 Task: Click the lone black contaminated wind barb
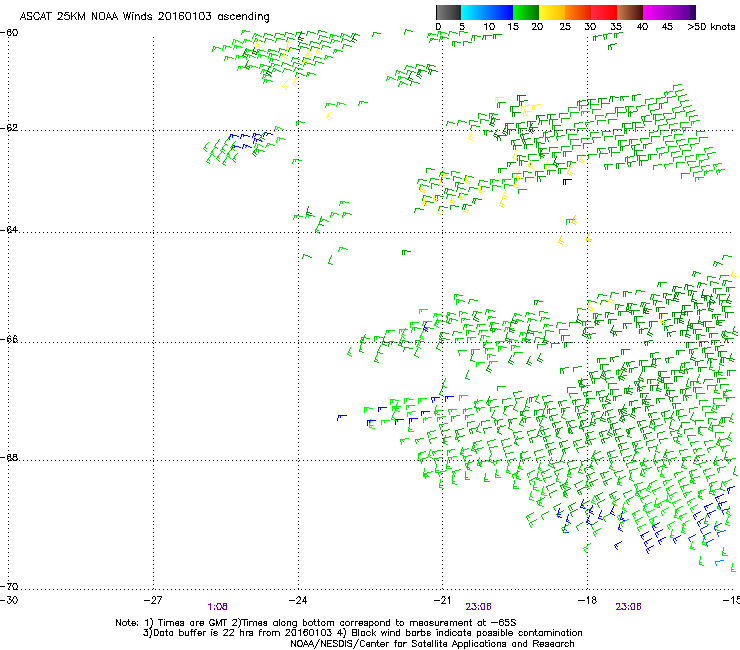(567, 181)
